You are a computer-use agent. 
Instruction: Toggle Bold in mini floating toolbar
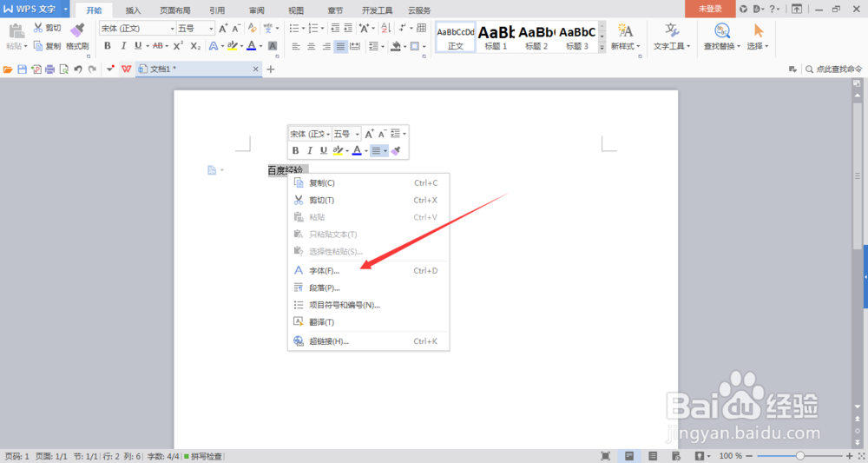click(296, 150)
